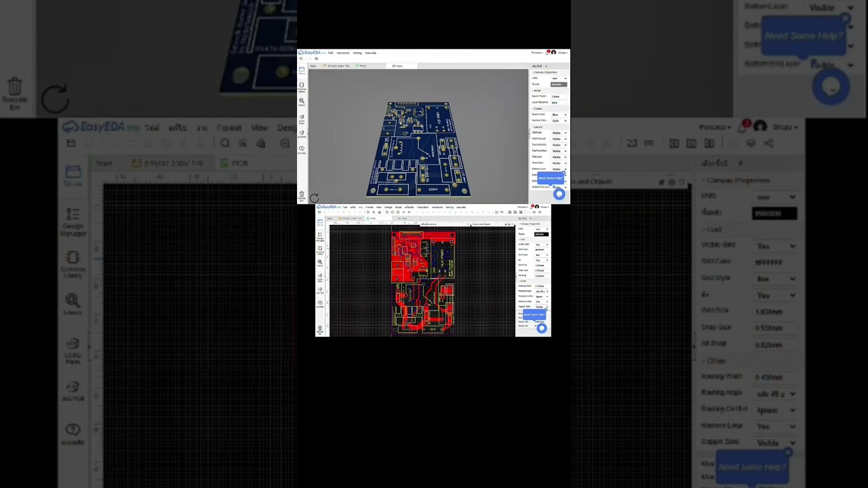Click the reset view icon under 3D canvas
Image resolution: width=868 pixels, height=488 pixels.
(314, 198)
